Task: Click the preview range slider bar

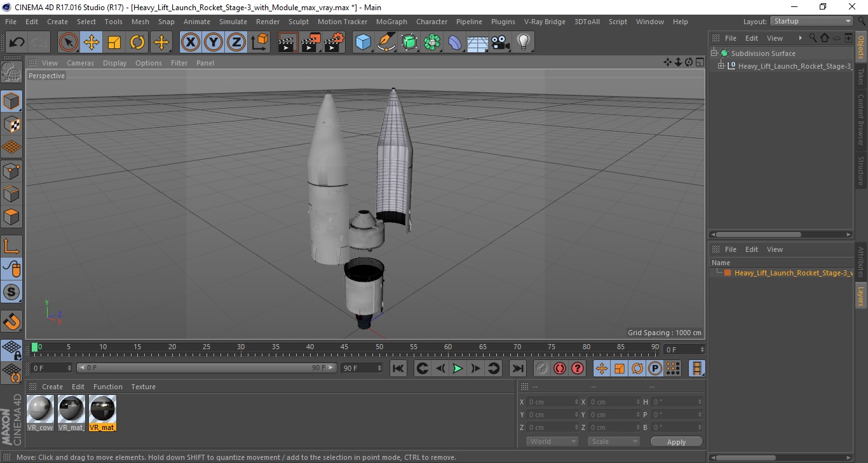Action: click(x=207, y=368)
